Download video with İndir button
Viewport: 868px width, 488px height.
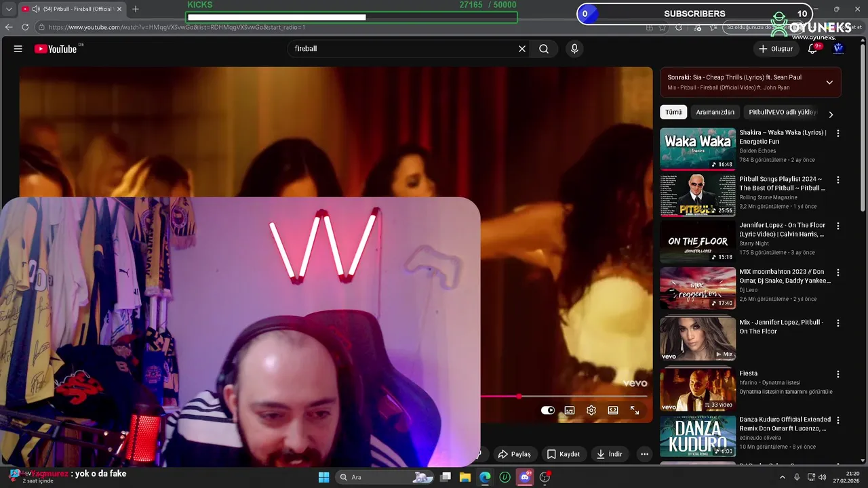(x=609, y=454)
